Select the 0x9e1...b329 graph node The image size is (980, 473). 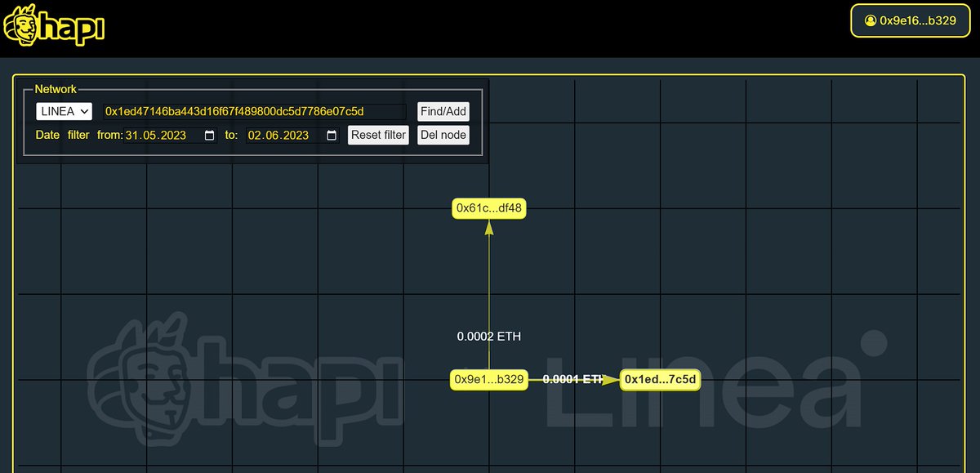tap(489, 379)
